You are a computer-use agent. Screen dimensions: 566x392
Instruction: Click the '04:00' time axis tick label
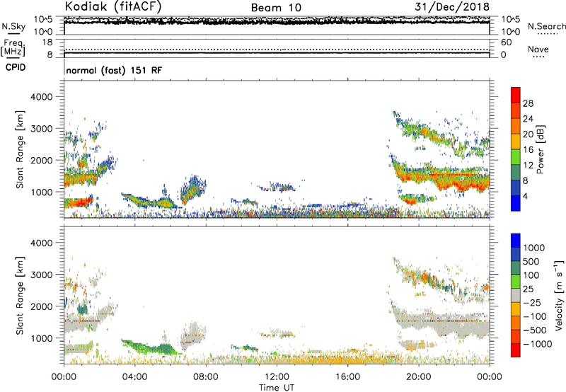(x=134, y=377)
